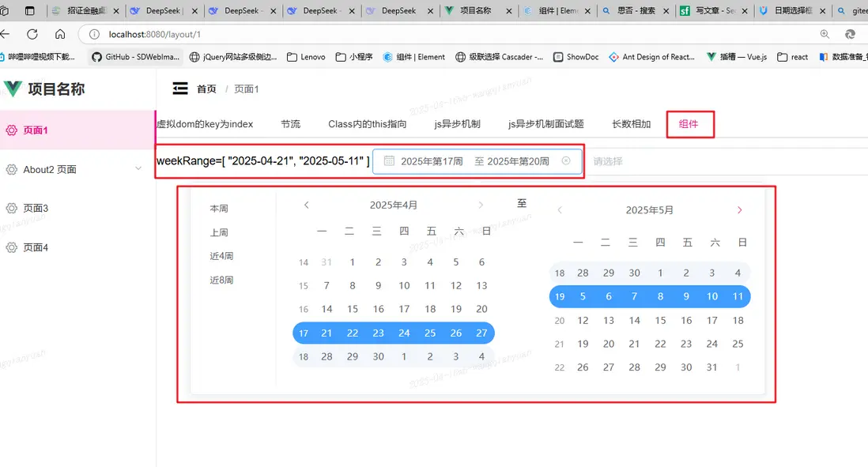Go to next month in May calendar

click(x=740, y=210)
